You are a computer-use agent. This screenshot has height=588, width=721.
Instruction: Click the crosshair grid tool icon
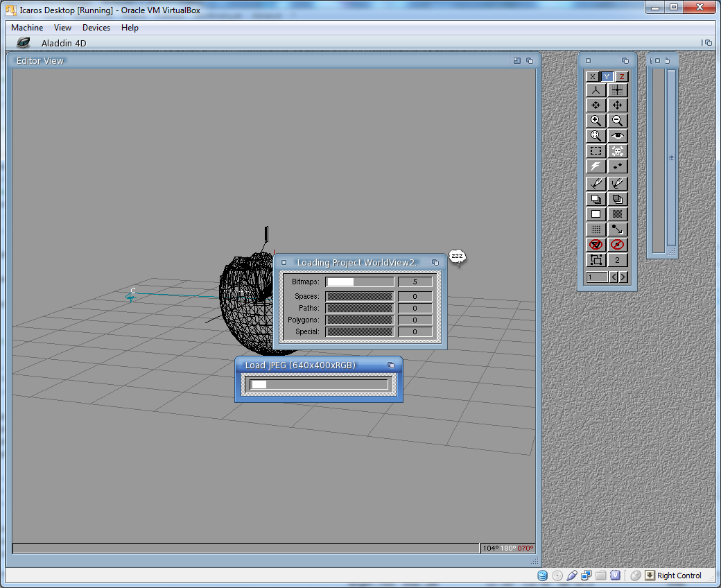click(x=617, y=90)
